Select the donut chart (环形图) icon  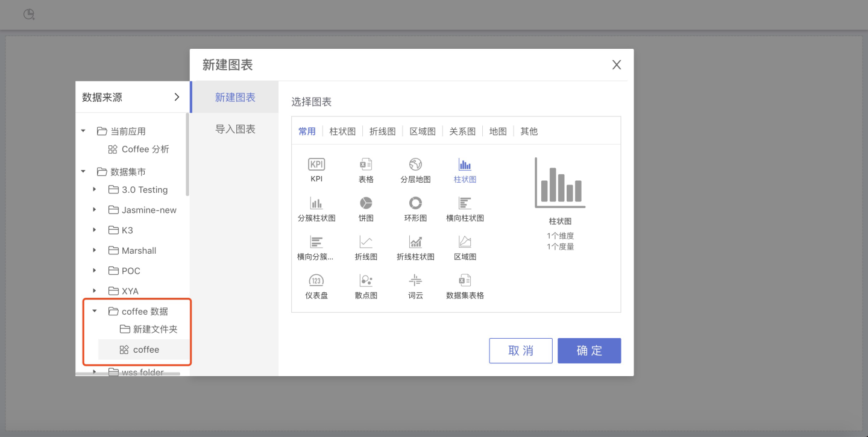(415, 203)
